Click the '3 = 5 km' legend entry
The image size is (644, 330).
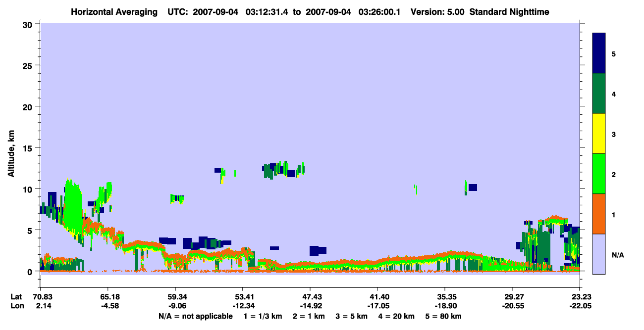pos(352,316)
